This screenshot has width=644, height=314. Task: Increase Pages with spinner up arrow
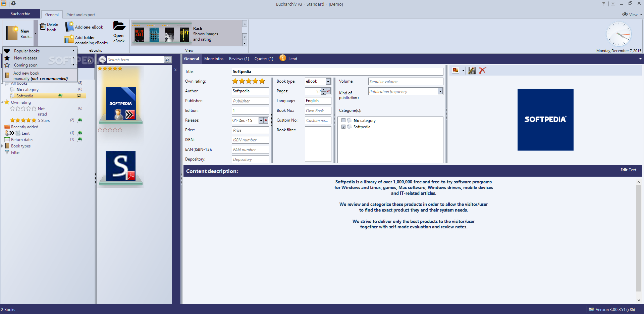pyautogui.click(x=323, y=90)
